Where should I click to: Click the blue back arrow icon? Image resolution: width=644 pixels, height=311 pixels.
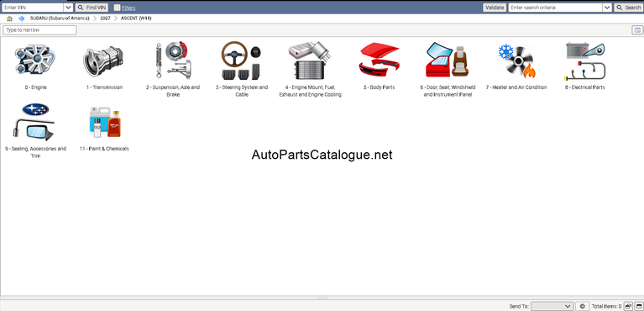pyautogui.click(x=21, y=18)
